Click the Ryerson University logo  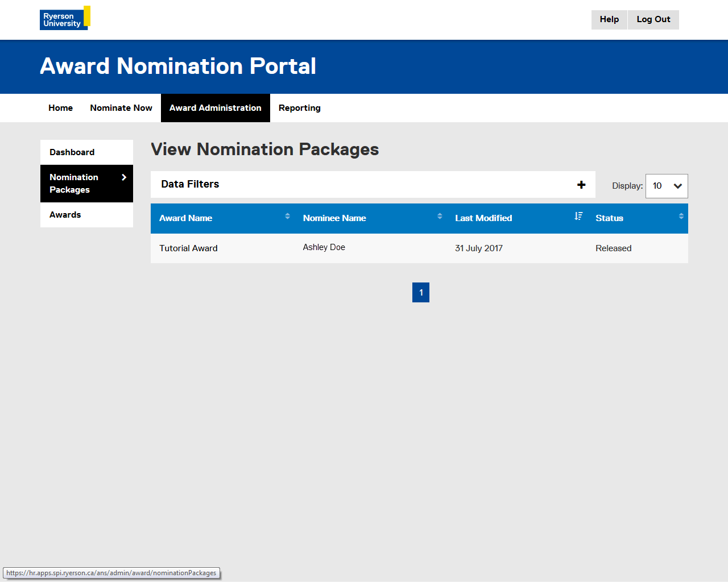[64, 19]
